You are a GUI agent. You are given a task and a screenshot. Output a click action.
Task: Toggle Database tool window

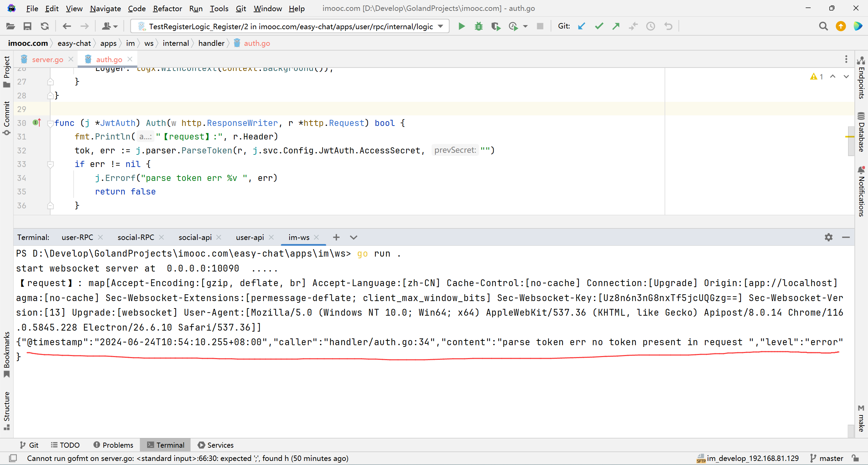pos(861,132)
